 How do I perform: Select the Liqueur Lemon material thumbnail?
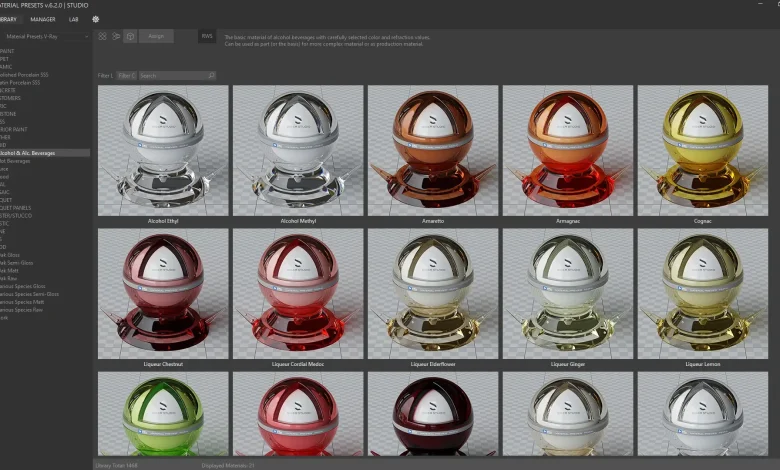[x=703, y=294]
